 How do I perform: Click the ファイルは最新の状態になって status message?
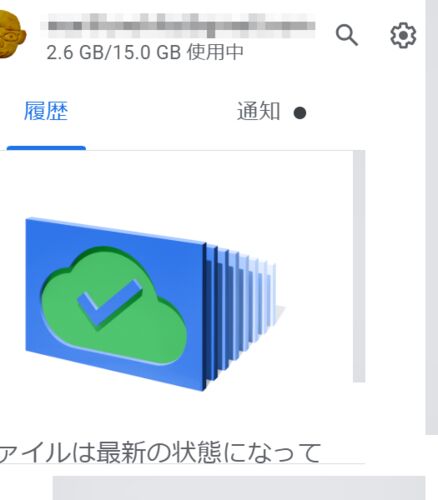tap(160, 453)
